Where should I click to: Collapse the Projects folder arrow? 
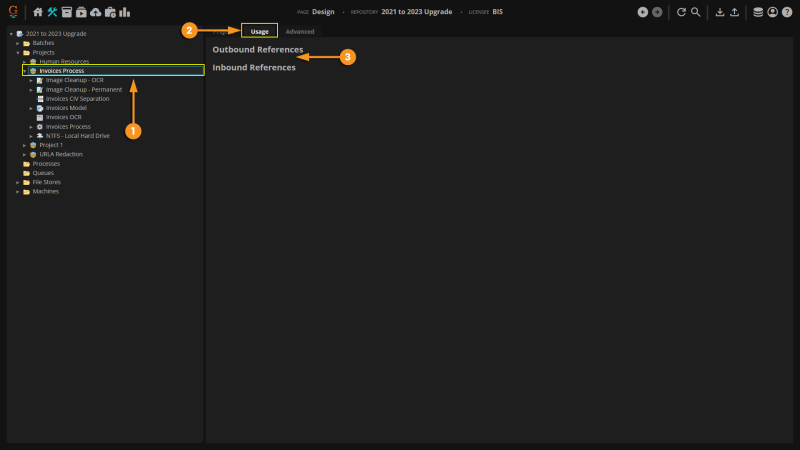pyautogui.click(x=18, y=53)
